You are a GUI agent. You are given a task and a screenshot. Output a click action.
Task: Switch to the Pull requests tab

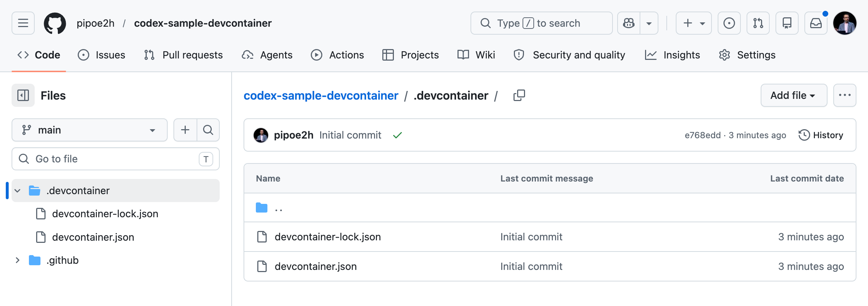[x=184, y=55]
